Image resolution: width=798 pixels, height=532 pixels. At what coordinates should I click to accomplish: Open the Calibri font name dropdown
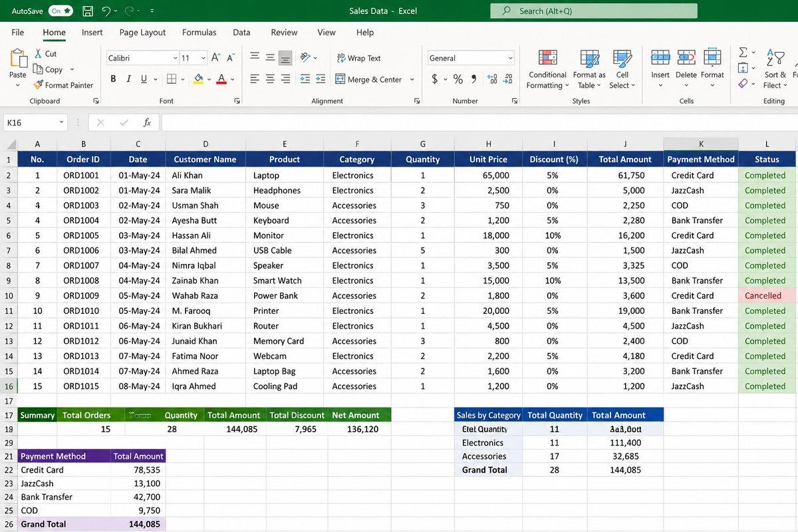(x=142, y=58)
